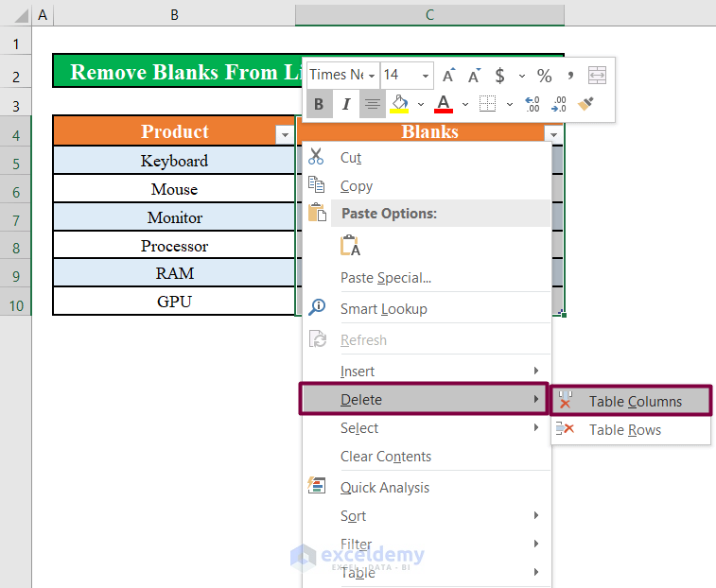The image size is (716, 588).
Task: Click the Table Columns delete icon
Action: pyautogui.click(x=566, y=400)
